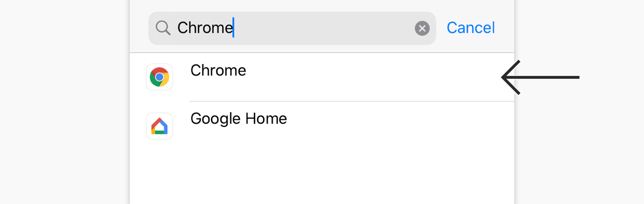Click the magnifying glass search icon
Screen dimensions: 644x204
point(163,28)
